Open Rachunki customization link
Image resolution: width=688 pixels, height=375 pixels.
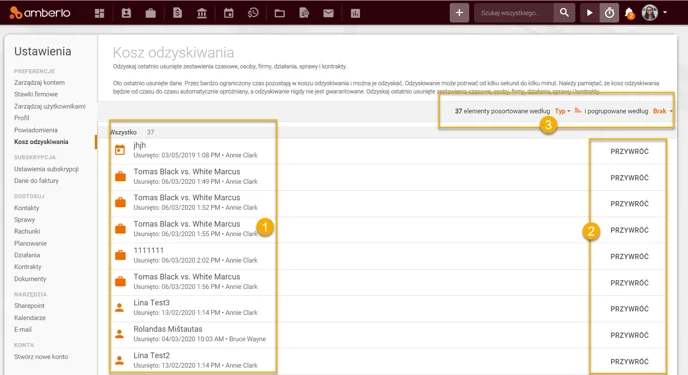point(27,231)
